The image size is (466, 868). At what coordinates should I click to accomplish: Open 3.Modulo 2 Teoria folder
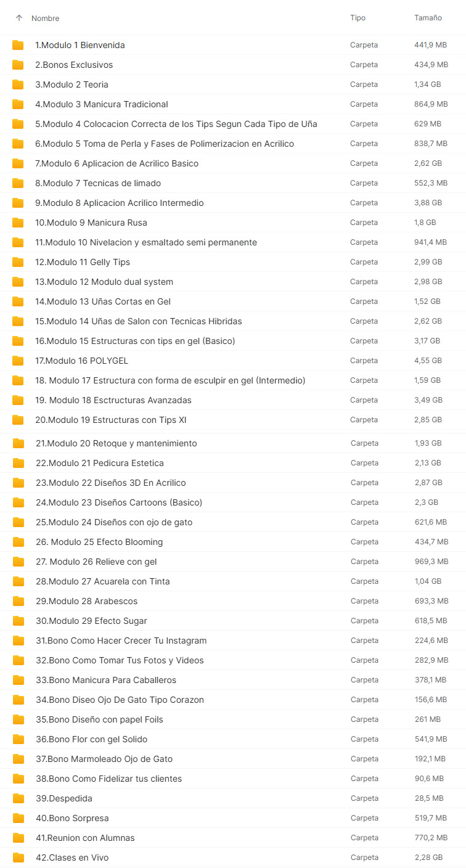click(x=72, y=84)
